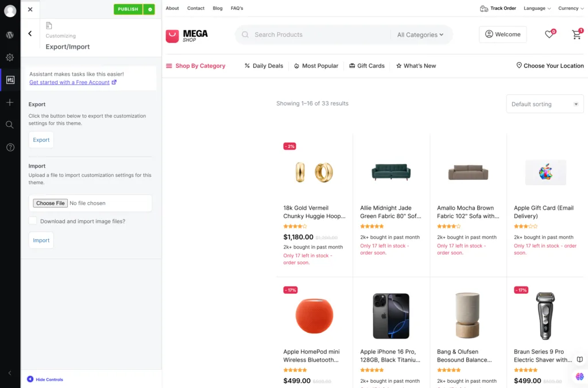Screen dimensions: 588x388
Task: Open the search magnifier in left sidebar
Action: pos(10,125)
